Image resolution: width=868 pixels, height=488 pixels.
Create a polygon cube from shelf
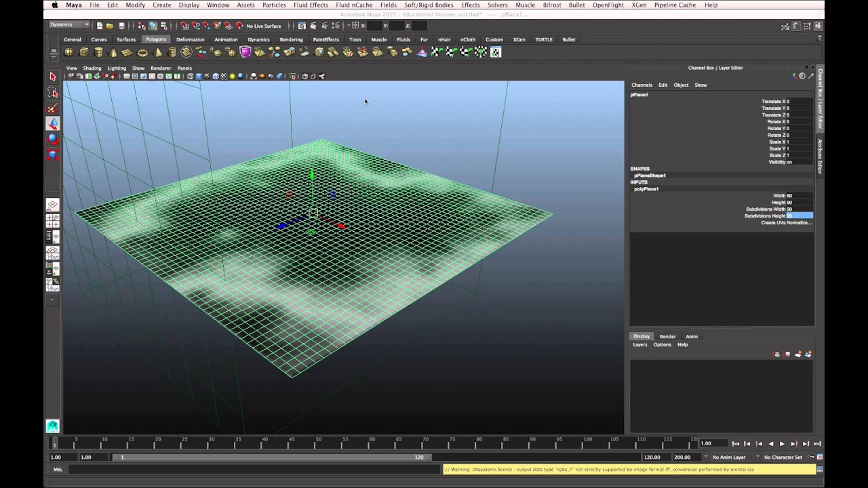[x=84, y=52]
